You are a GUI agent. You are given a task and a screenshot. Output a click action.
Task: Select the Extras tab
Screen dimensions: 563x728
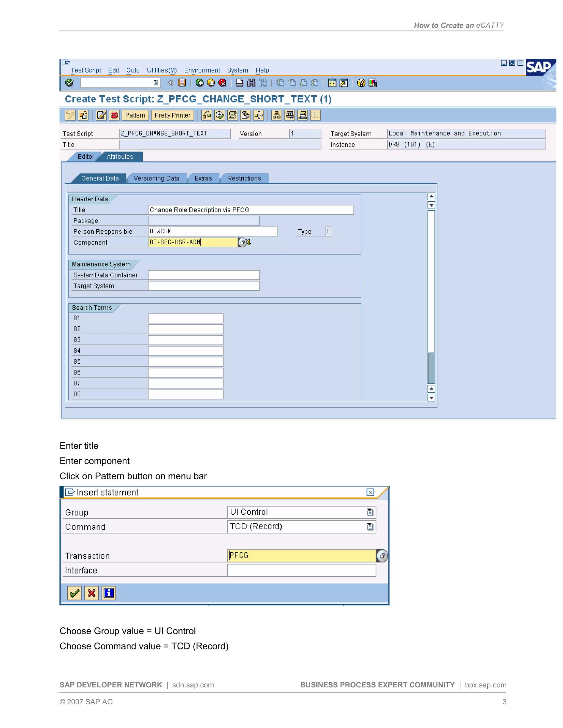point(203,178)
